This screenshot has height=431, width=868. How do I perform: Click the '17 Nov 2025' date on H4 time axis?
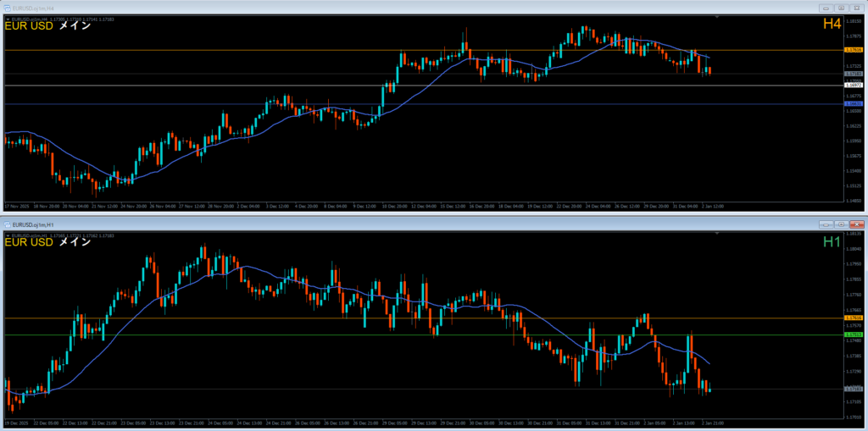[15, 205]
